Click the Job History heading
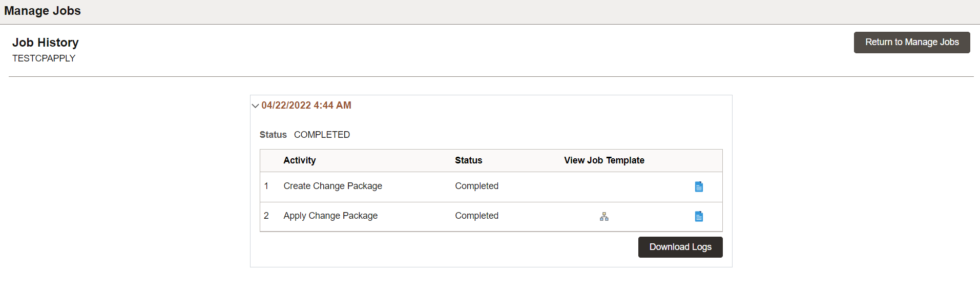This screenshot has width=980, height=292. (46, 43)
